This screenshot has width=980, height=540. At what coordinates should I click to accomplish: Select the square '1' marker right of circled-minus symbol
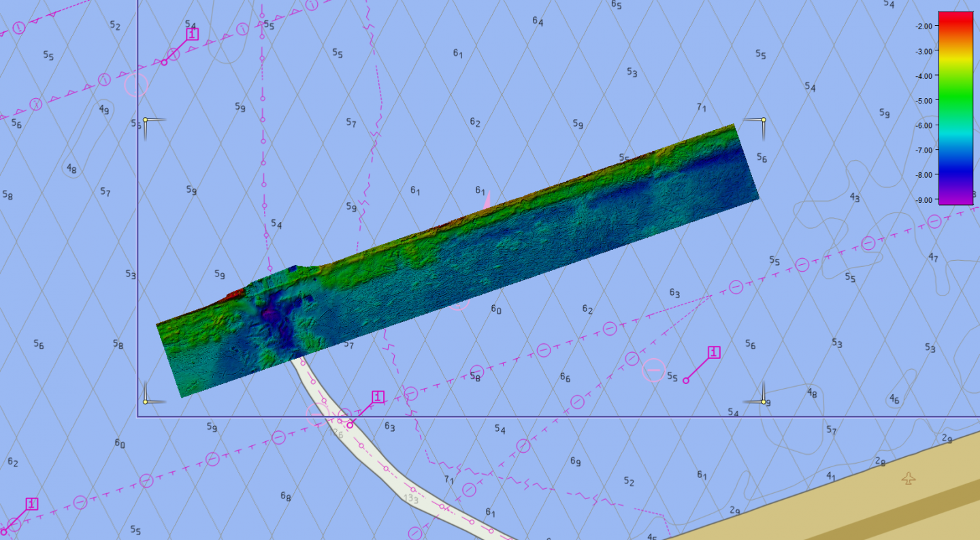point(713,352)
